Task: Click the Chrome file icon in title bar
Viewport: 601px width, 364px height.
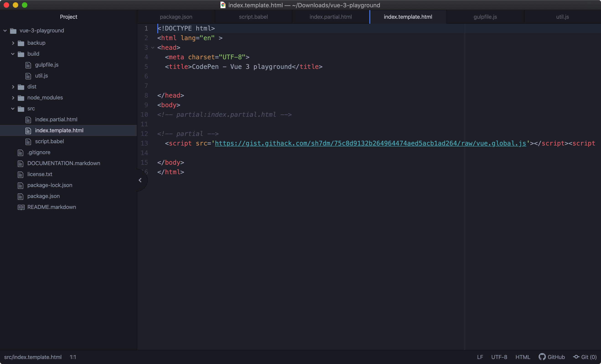Action: (223, 5)
